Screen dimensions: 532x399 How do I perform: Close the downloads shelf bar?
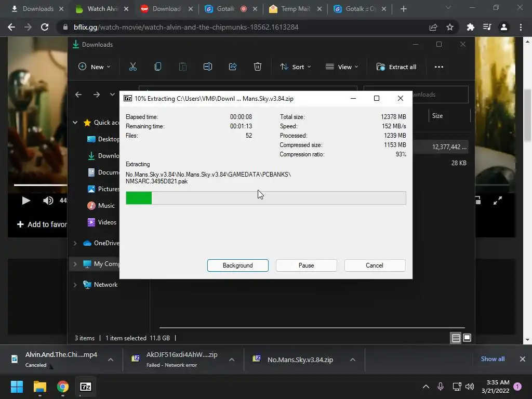pyautogui.click(x=523, y=359)
